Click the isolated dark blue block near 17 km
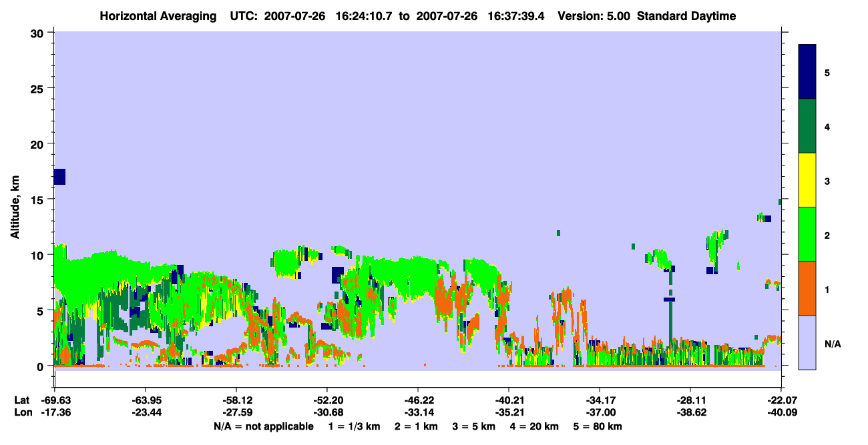868x445 pixels. coord(59,177)
